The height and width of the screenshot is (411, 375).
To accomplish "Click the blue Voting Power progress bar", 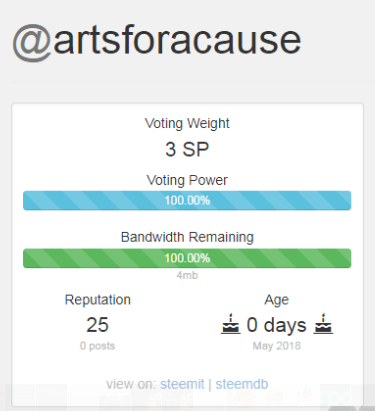I will tap(187, 200).
